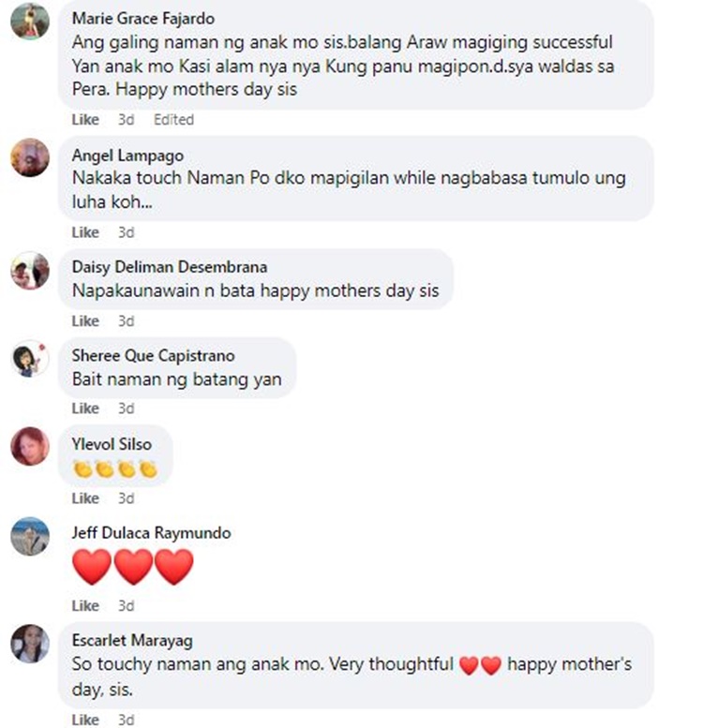703x728 pixels.
Task: View edit history via Edited label
Action: (x=173, y=120)
